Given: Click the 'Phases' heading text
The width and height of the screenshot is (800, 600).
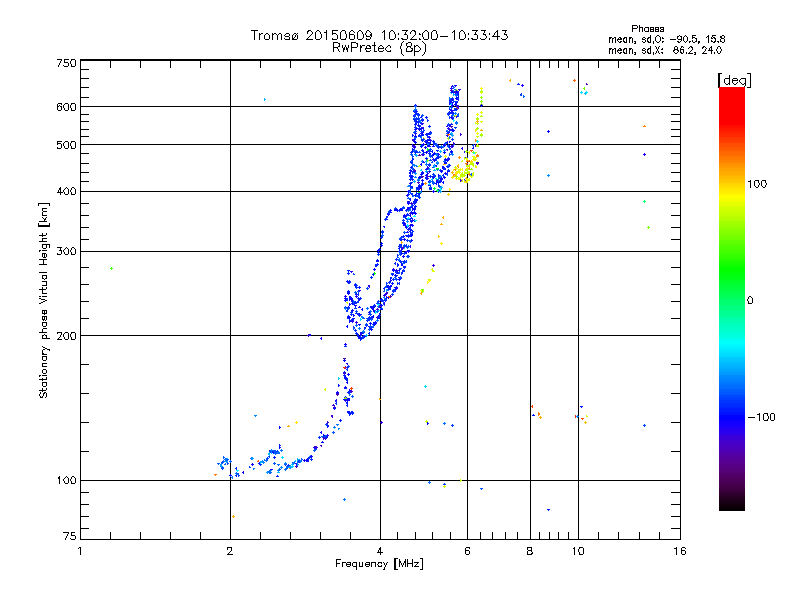Looking at the screenshot, I should (x=647, y=29).
